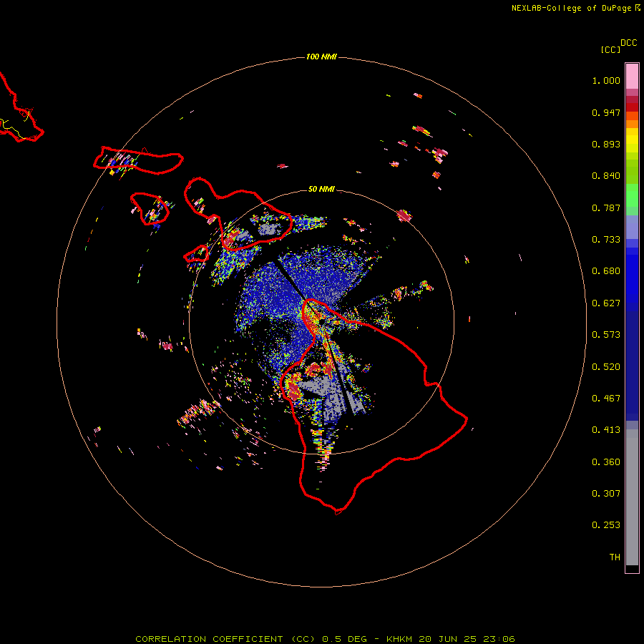Click the 0.680 color scale value
Image resolution: width=644 pixels, height=644 pixels.
pyautogui.click(x=606, y=271)
